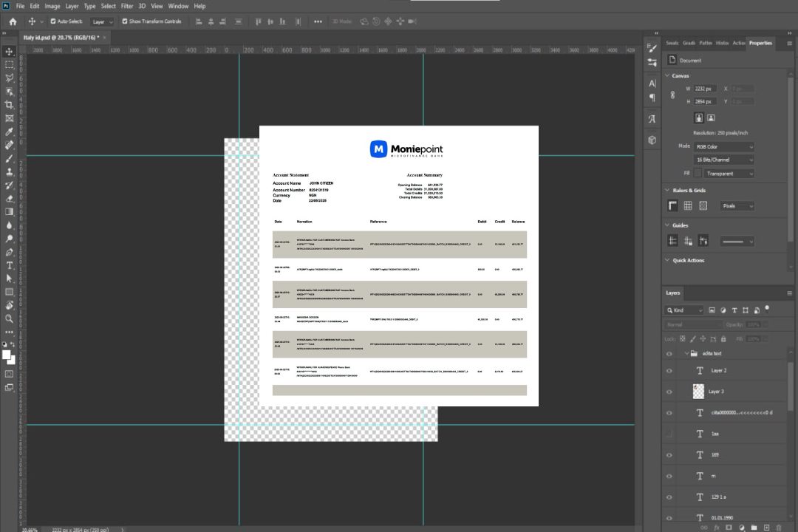Set canvas to landscape orientation

pos(711,117)
